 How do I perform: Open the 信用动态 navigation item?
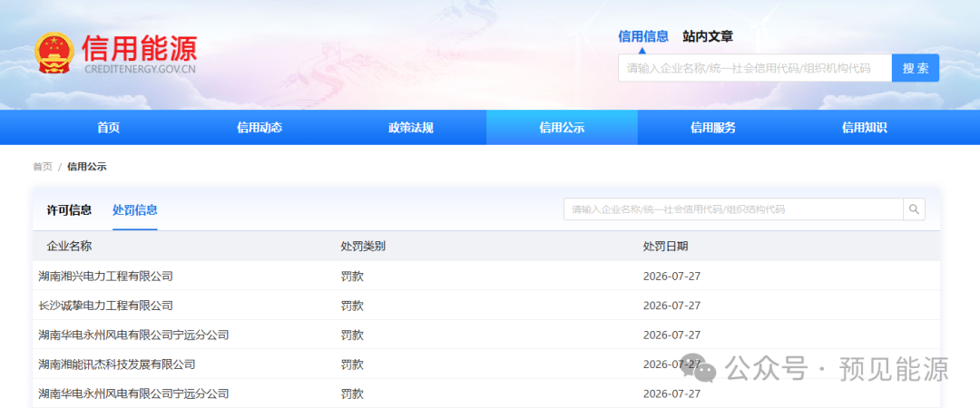coord(260,128)
